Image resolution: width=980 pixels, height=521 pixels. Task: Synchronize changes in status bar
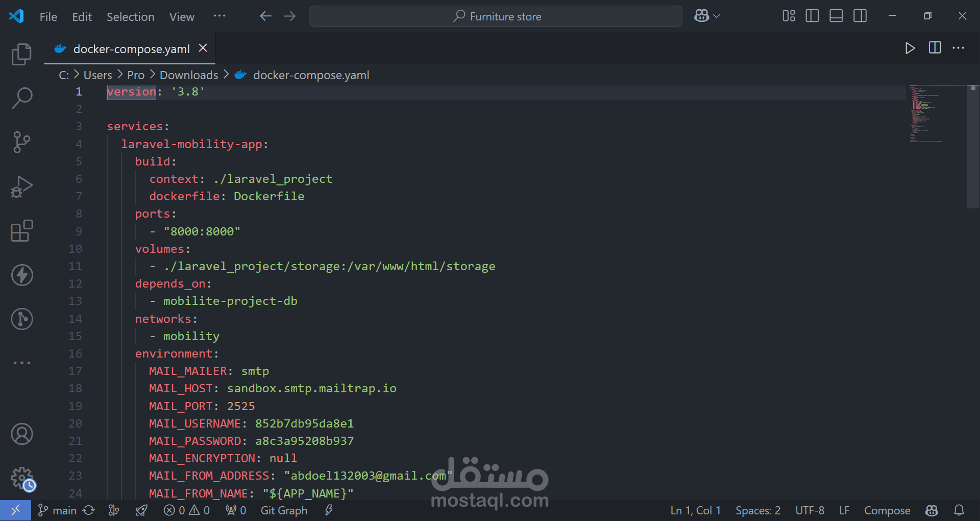coord(89,510)
